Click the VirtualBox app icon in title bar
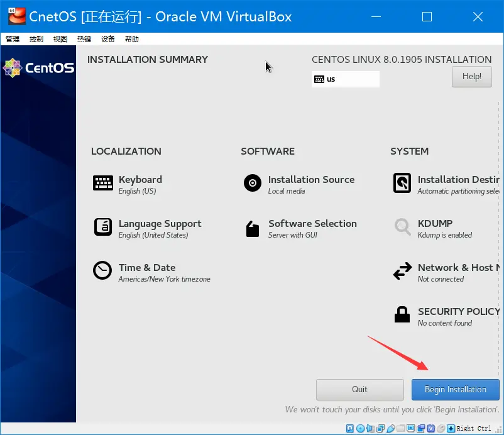The image size is (504, 435). click(x=17, y=16)
